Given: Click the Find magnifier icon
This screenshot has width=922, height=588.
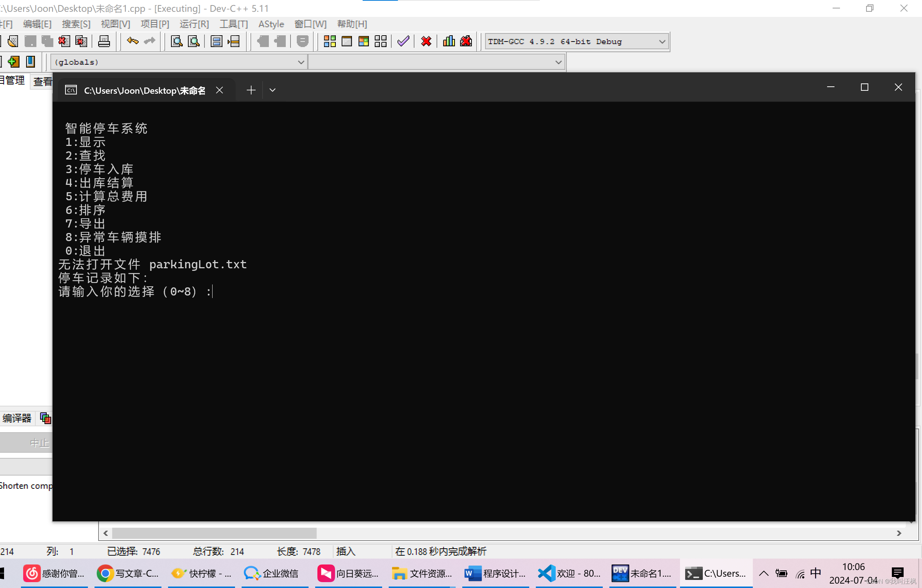Looking at the screenshot, I should click(177, 41).
